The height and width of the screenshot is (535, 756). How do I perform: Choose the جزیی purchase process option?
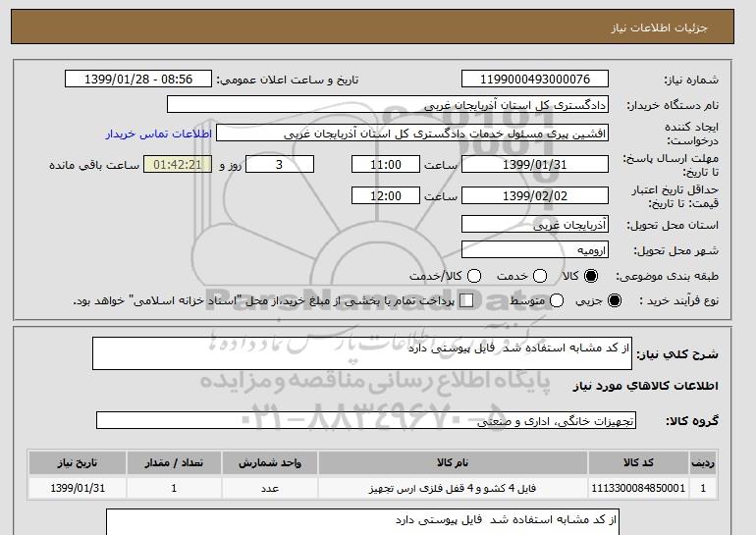(x=615, y=300)
